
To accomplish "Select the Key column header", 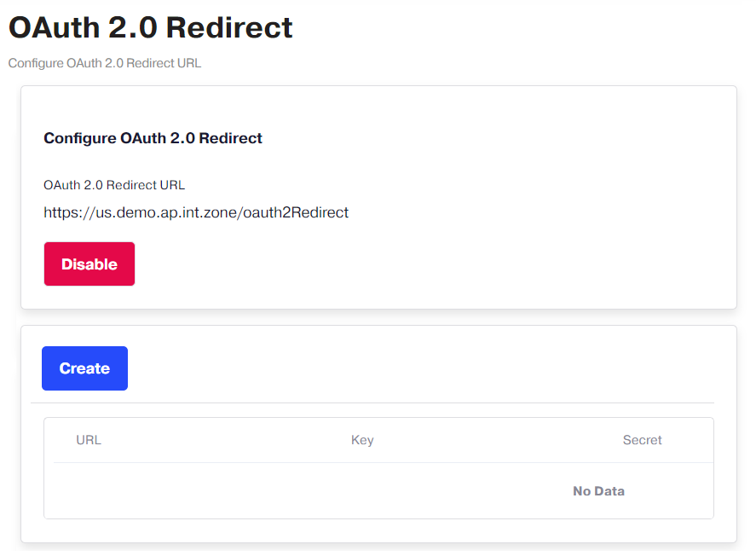I will click(362, 440).
